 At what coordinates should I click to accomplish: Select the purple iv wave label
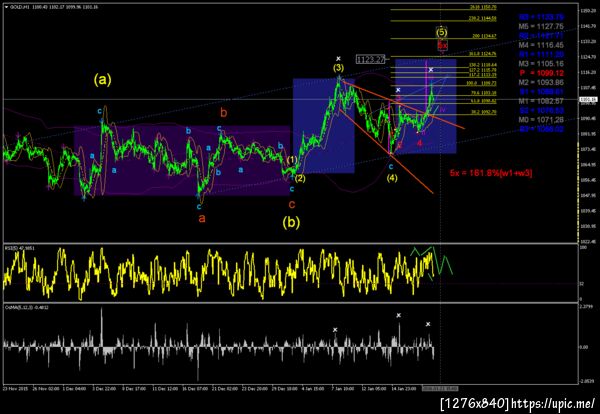(x=442, y=110)
